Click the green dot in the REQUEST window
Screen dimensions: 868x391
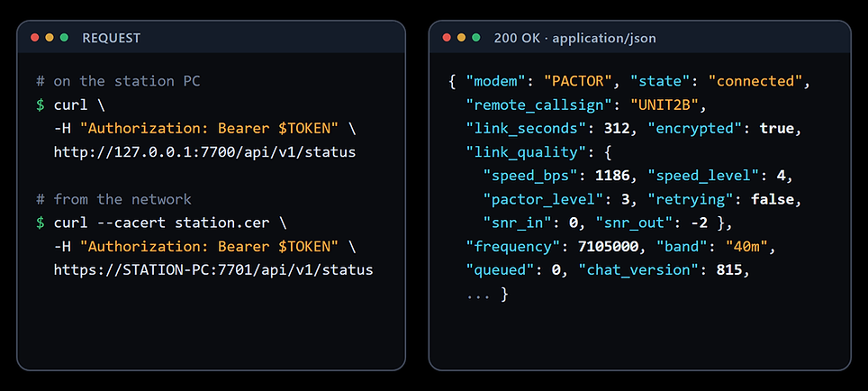64,38
